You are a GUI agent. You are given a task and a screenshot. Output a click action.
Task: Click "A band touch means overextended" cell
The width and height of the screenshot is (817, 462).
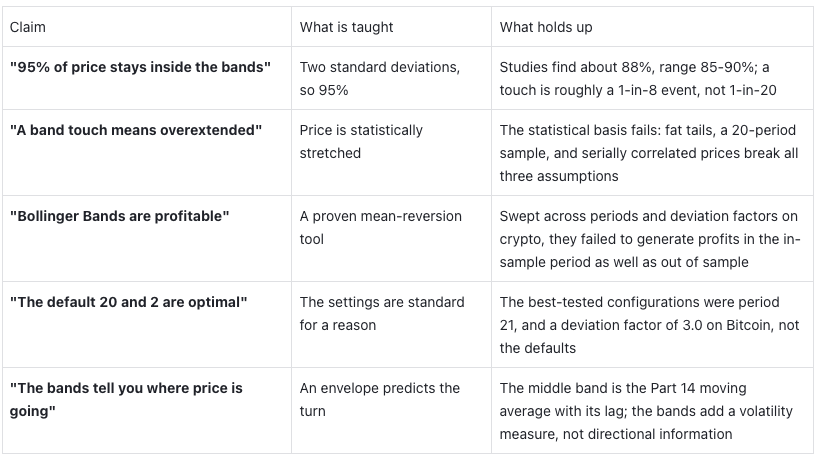135,130
